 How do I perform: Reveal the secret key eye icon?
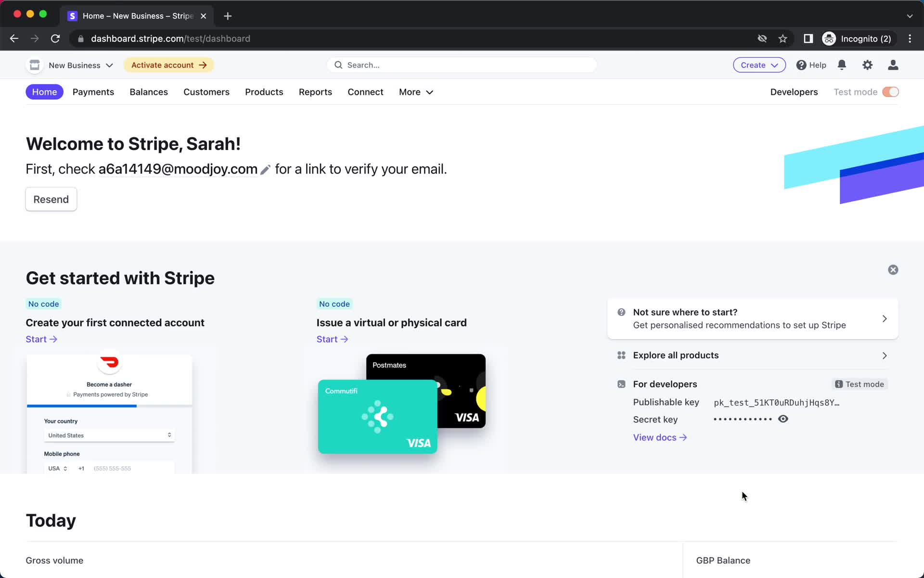pyautogui.click(x=783, y=419)
